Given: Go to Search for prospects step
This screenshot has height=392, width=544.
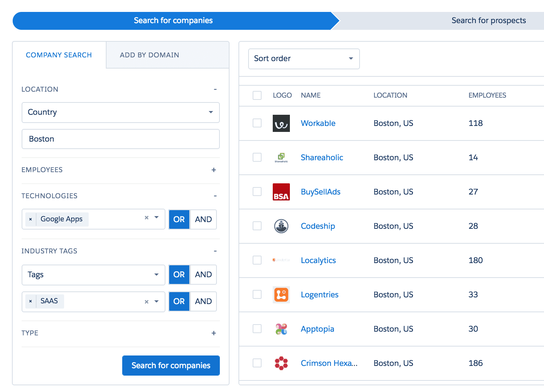Looking at the screenshot, I should [x=488, y=21].
